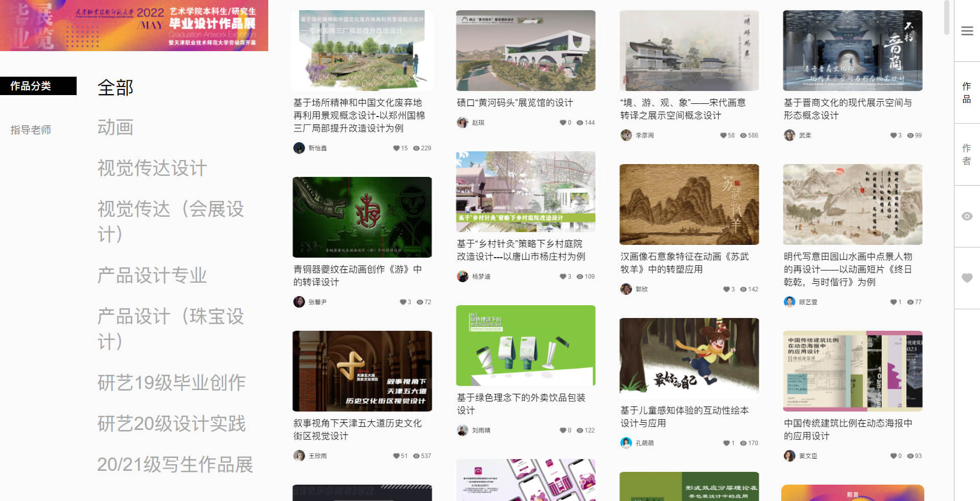Click eye views icon beside 229
Screen dimensions: 980x501
(416, 148)
